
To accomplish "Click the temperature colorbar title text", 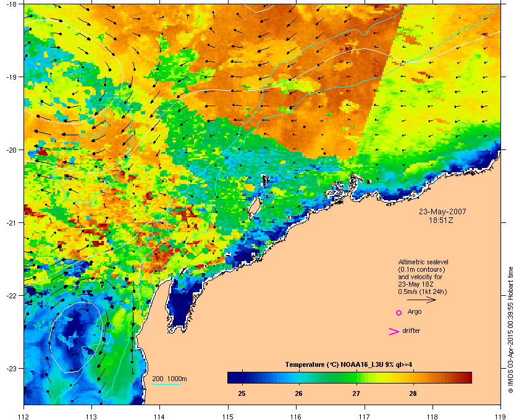I will pyautogui.click(x=348, y=365).
